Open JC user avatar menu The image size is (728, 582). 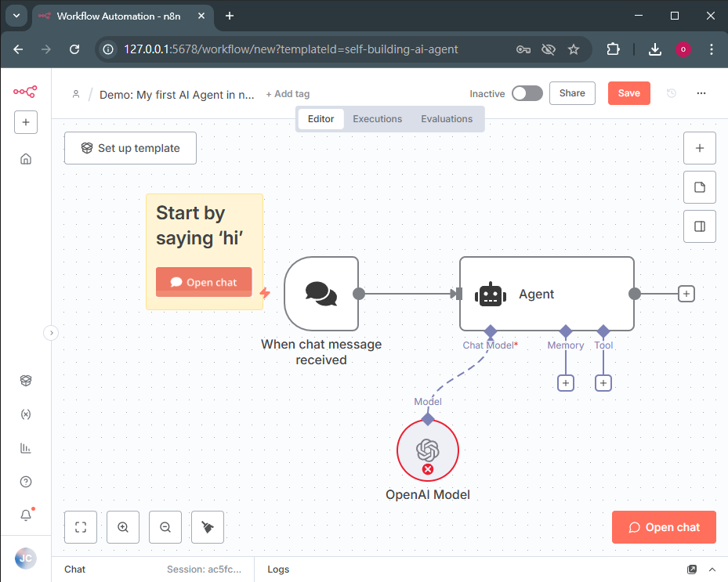click(26, 559)
